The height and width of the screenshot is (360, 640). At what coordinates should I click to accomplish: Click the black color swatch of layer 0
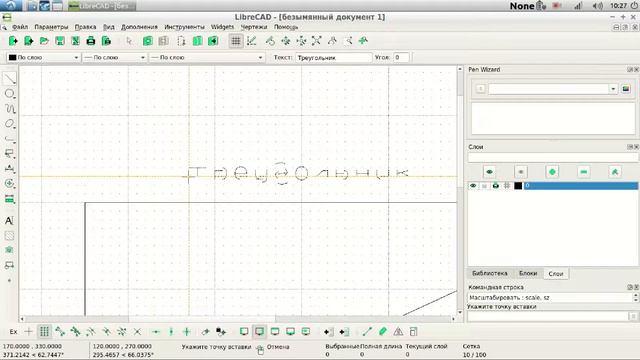(518, 186)
